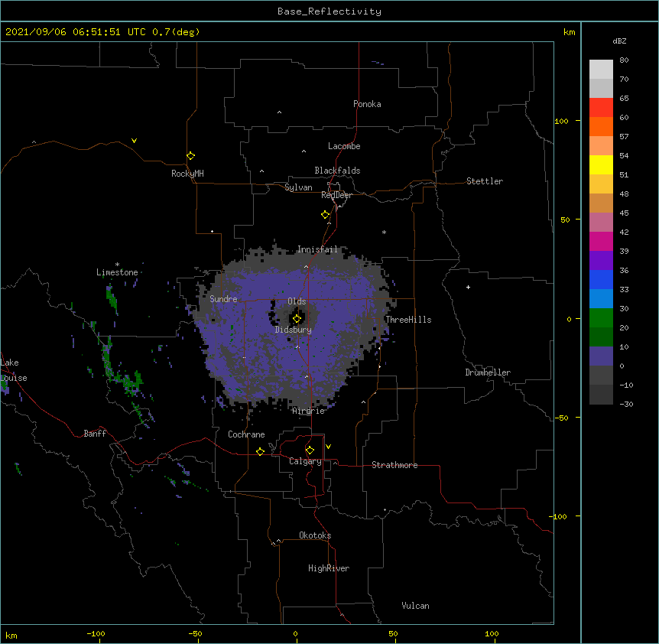Pick the orange 57-60 dBZ legend color
659x644 pixels.
[x=601, y=126]
